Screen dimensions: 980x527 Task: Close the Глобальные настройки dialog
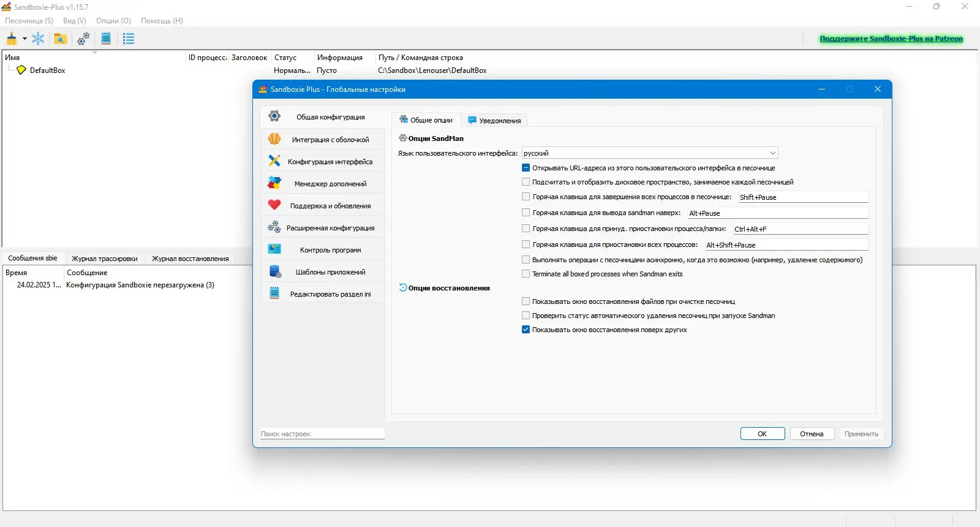[878, 89]
